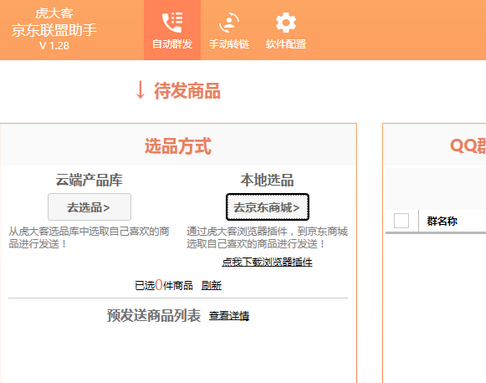
Task: Click the 群名称 column header
Action: coord(442,221)
